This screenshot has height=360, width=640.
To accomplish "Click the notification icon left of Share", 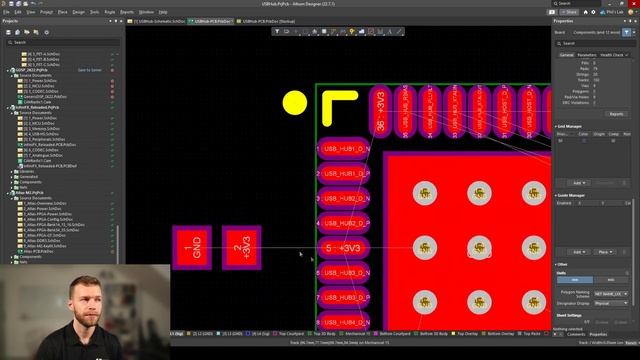I will [x=552, y=12].
